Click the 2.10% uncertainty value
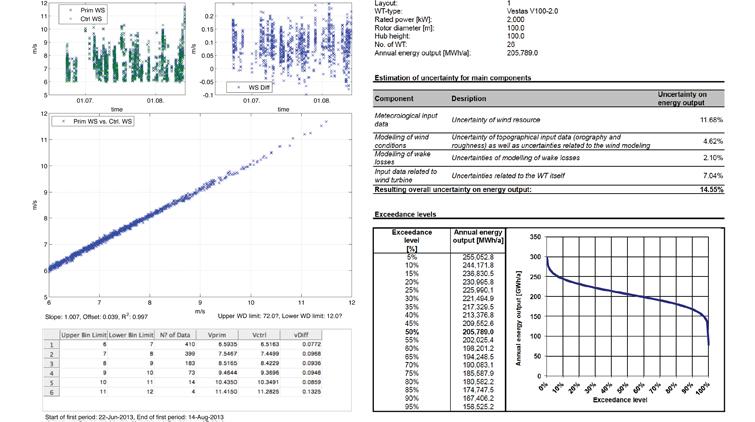Viewport: 755px width, 422px height. click(x=713, y=158)
